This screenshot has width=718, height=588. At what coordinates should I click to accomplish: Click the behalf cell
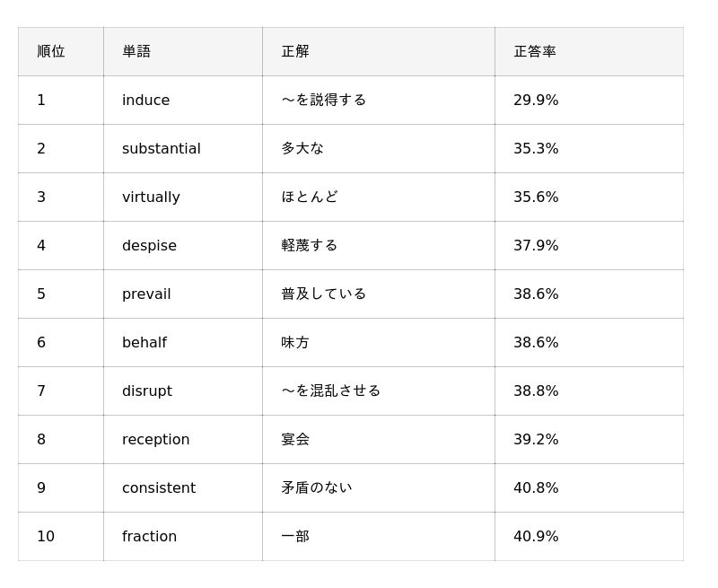pyautogui.click(x=183, y=343)
